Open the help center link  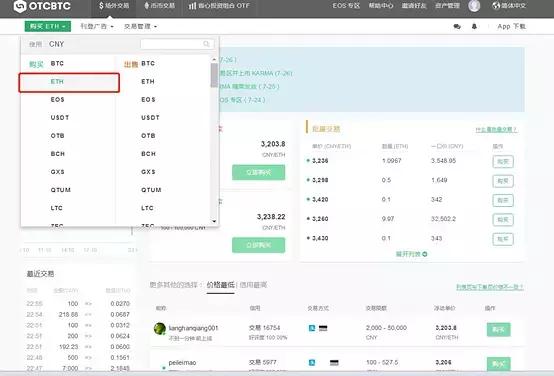coord(381,6)
